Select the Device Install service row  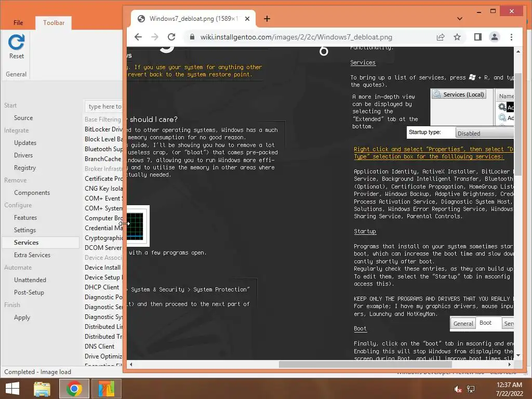pyautogui.click(x=103, y=268)
